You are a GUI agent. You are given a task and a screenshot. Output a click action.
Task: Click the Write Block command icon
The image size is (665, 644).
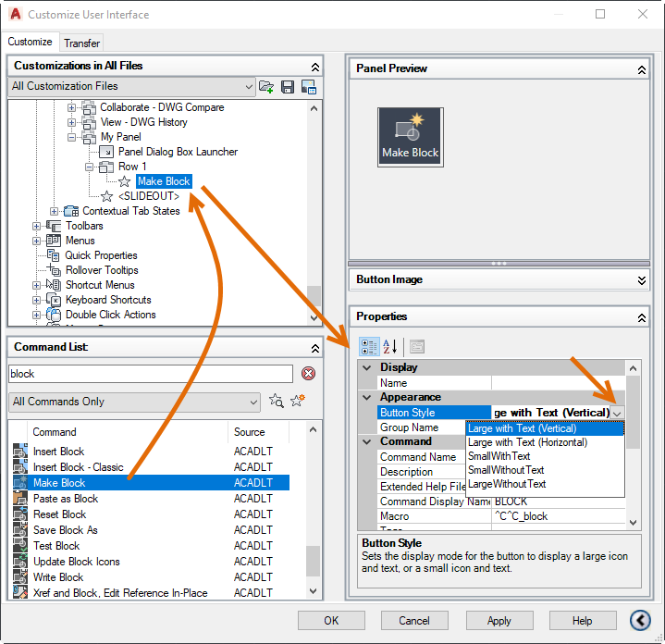20,576
